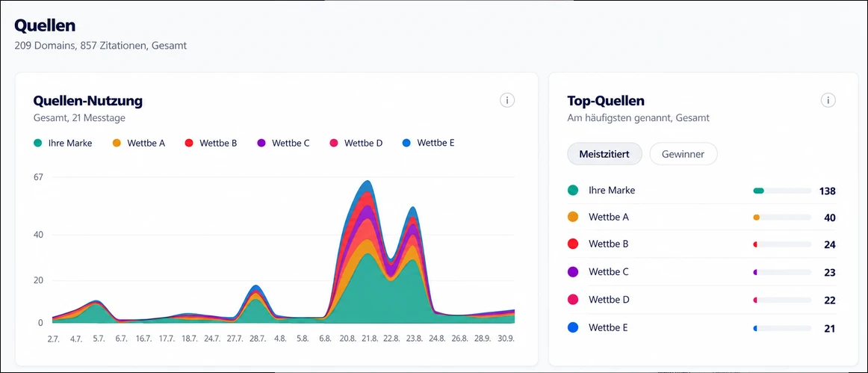Click Wettbe D row in Top-Quellen list
Viewport: 868px width, 373px height.
(701, 300)
